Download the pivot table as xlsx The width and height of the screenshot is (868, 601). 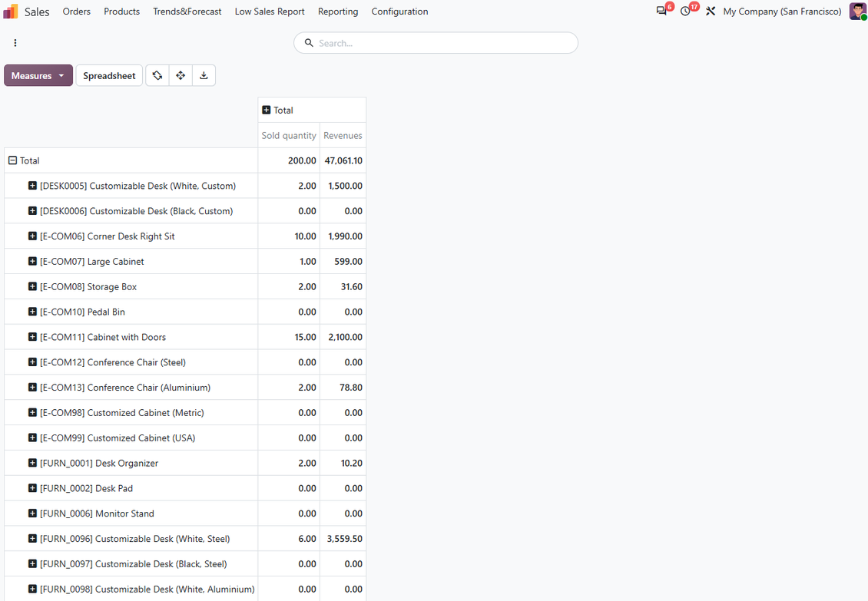(204, 75)
